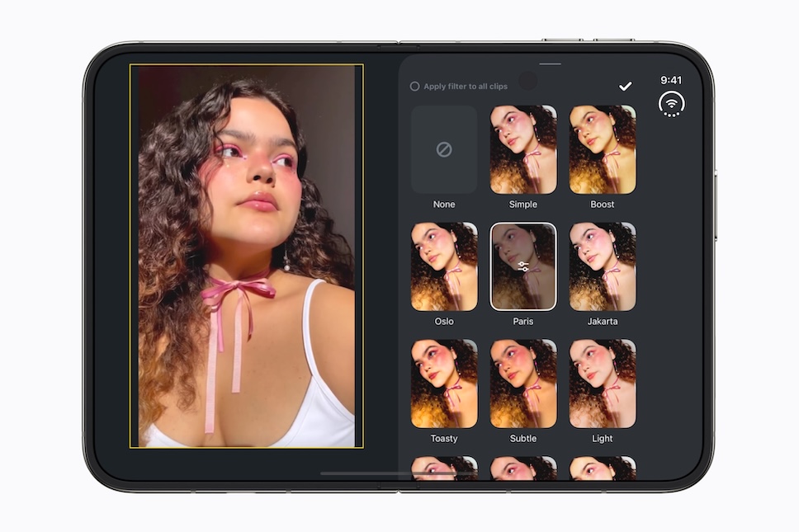
Task: Grab the filter panel's top handle
Action: [550, 64]
